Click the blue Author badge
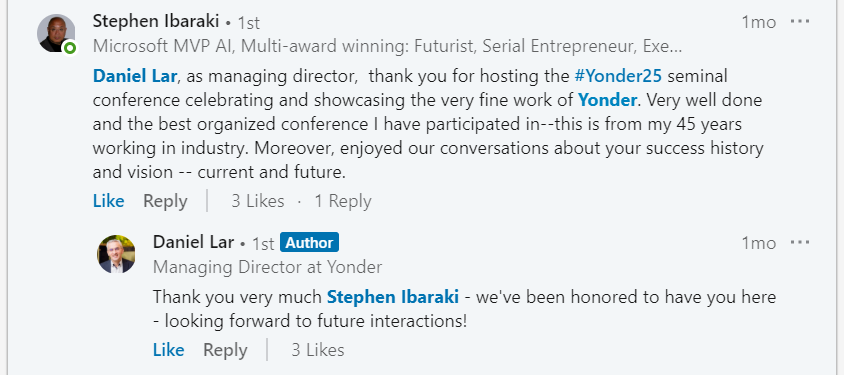 [310, 243]
